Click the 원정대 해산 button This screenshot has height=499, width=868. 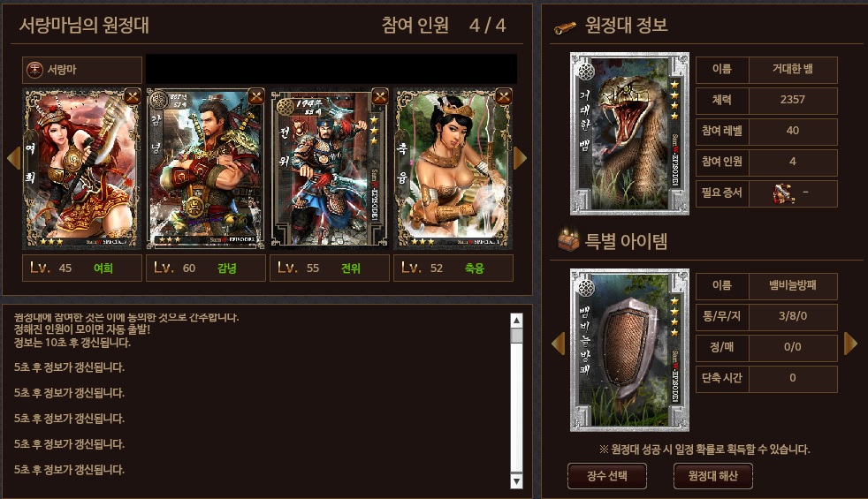click(x=713, y=476)
